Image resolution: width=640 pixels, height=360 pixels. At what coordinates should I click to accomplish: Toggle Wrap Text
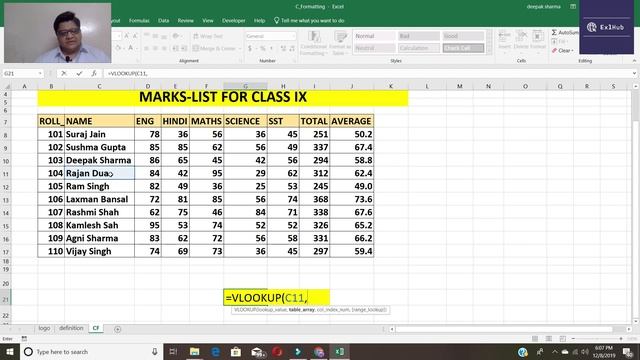click(x=208, y=36)
